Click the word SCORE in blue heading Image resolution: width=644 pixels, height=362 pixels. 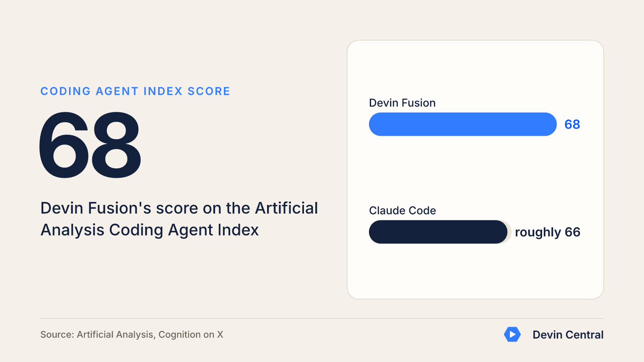pos(209,91)
